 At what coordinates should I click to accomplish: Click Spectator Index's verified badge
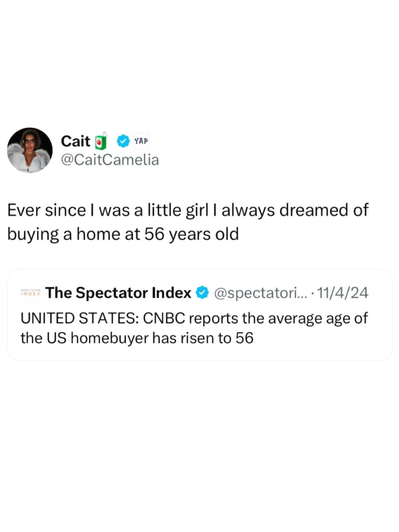202,293
